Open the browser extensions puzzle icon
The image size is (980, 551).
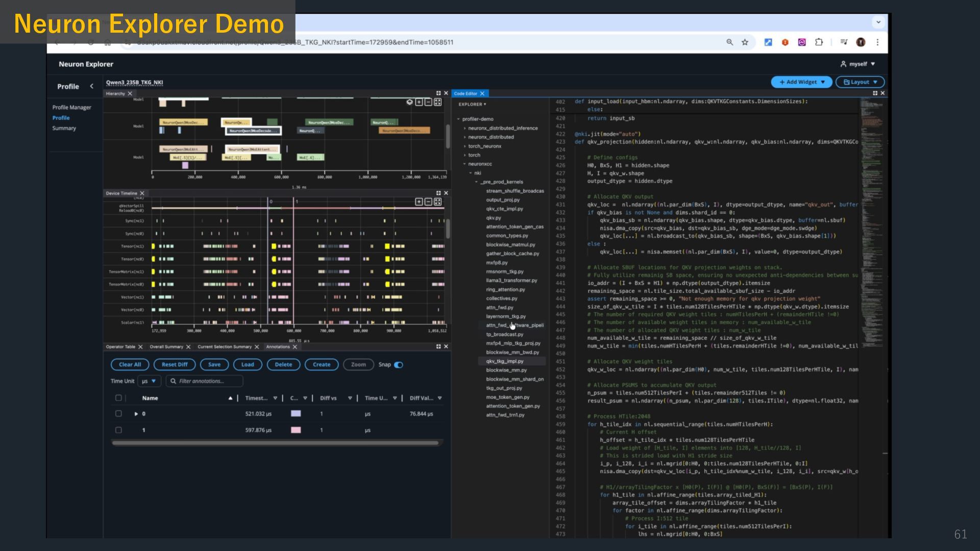coord(819,42)
